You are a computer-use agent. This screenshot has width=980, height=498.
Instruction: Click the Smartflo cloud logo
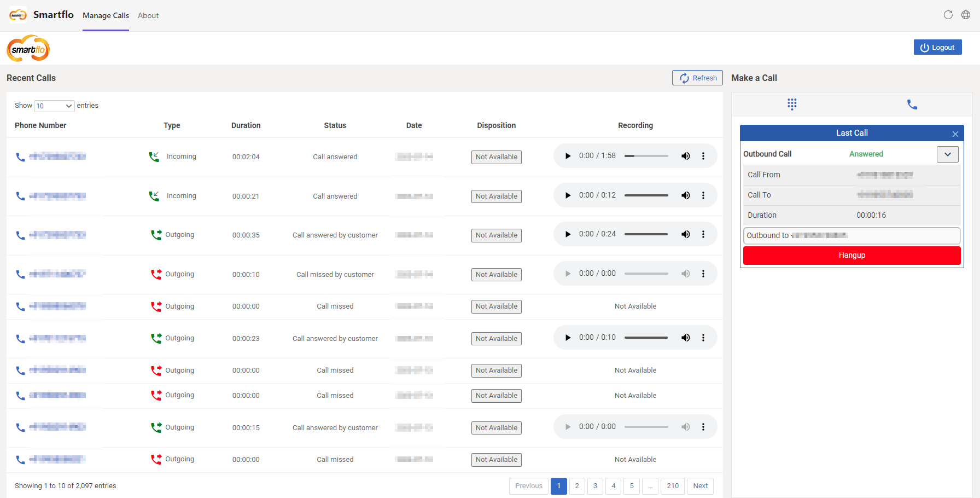point(28,49)
